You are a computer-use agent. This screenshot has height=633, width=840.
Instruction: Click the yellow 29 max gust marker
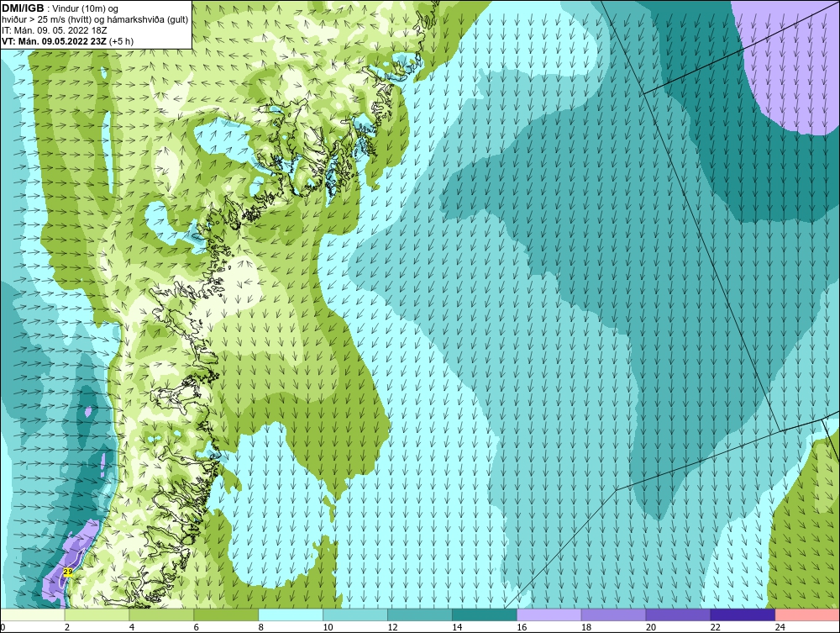68,572
